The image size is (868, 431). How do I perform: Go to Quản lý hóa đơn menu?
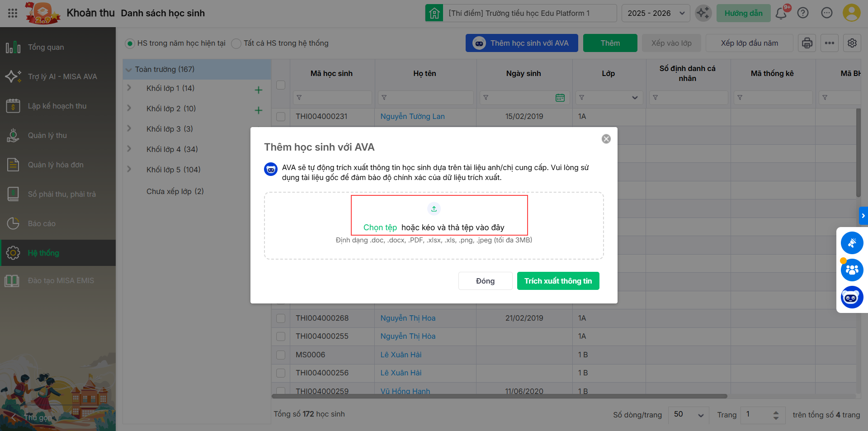coord(56,165)
